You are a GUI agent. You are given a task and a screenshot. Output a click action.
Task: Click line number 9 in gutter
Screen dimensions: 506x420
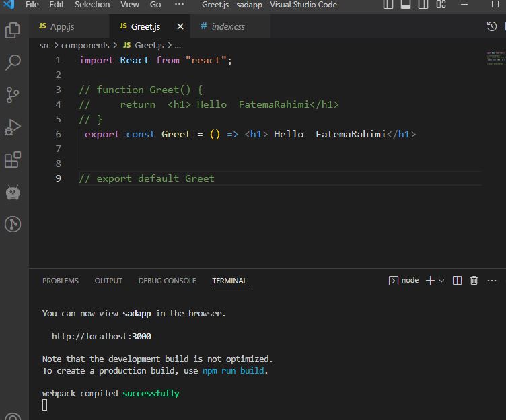tap(58, 178)
